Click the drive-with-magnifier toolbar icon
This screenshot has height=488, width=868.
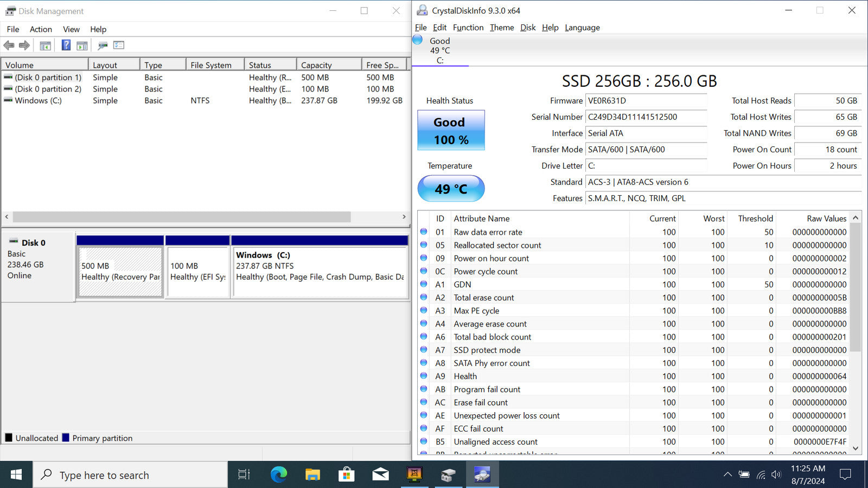click(103, 46)
